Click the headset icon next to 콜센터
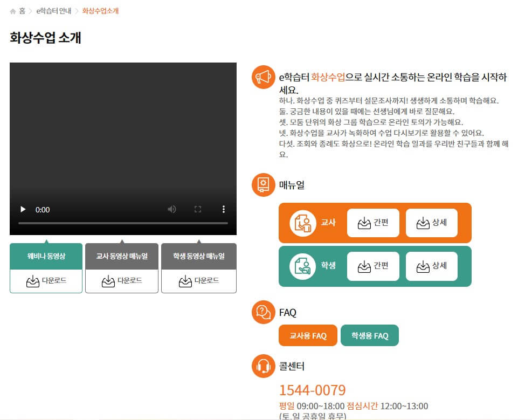Viewport: 532px width, 420px height. coord(262,366)
